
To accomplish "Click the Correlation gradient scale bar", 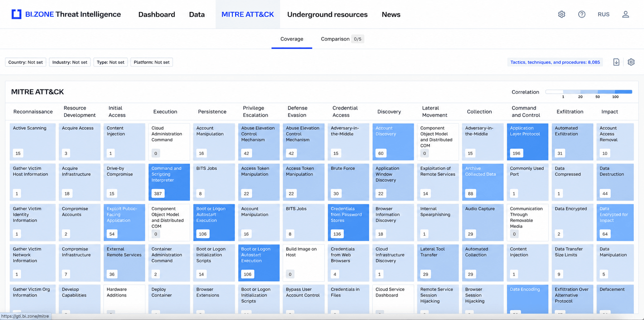I will click(x=589, y=92).
